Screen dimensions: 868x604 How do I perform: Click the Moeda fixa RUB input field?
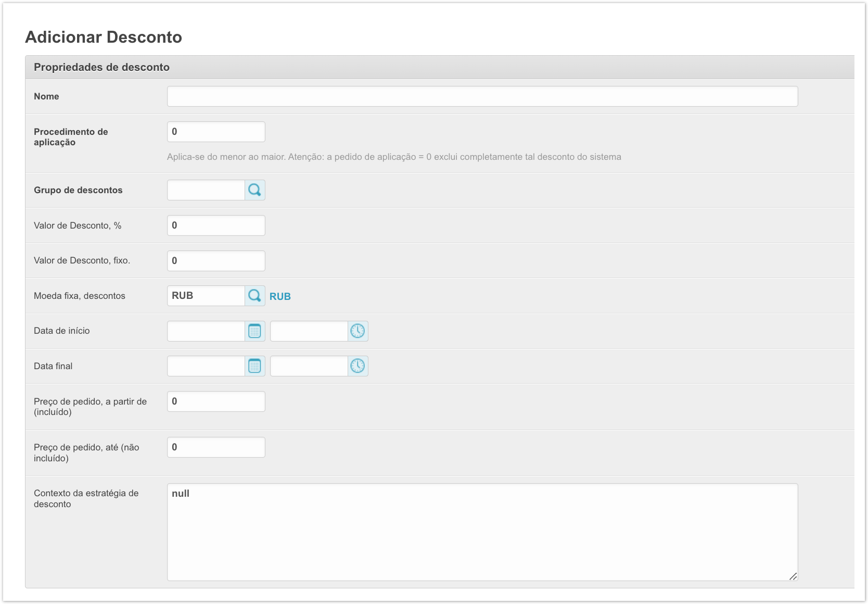[206, 296]
